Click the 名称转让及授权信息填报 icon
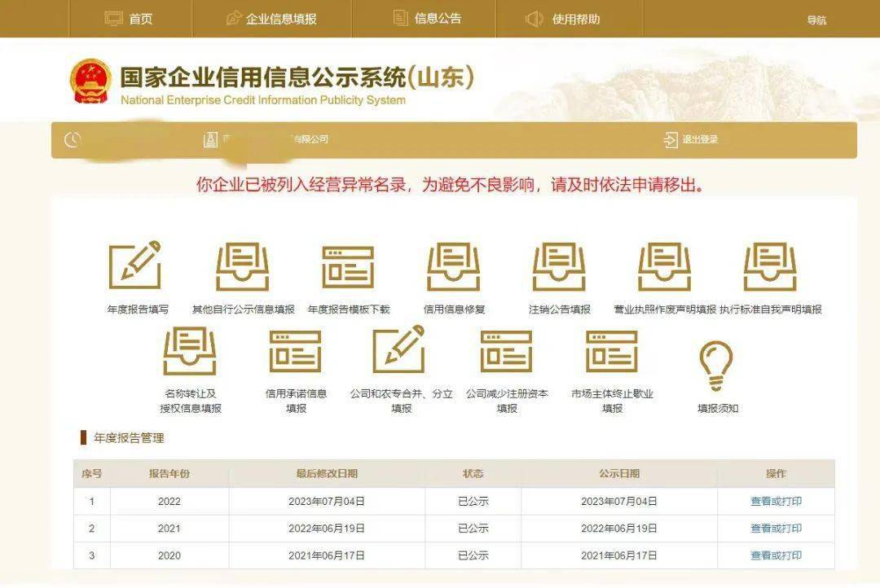The image size is (880, 588). pyautogui.click(x=190, y=350)
